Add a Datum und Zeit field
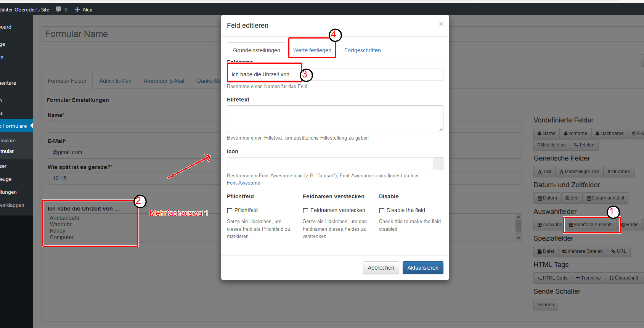Viewport: 644px width, 328px height. (x=605, y=198)
